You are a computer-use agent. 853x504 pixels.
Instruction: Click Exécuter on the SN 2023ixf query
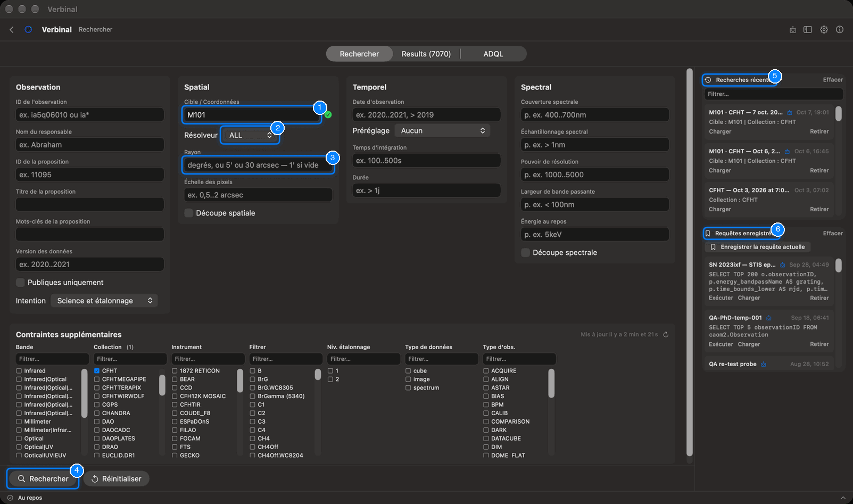click(x=721, y=298)
